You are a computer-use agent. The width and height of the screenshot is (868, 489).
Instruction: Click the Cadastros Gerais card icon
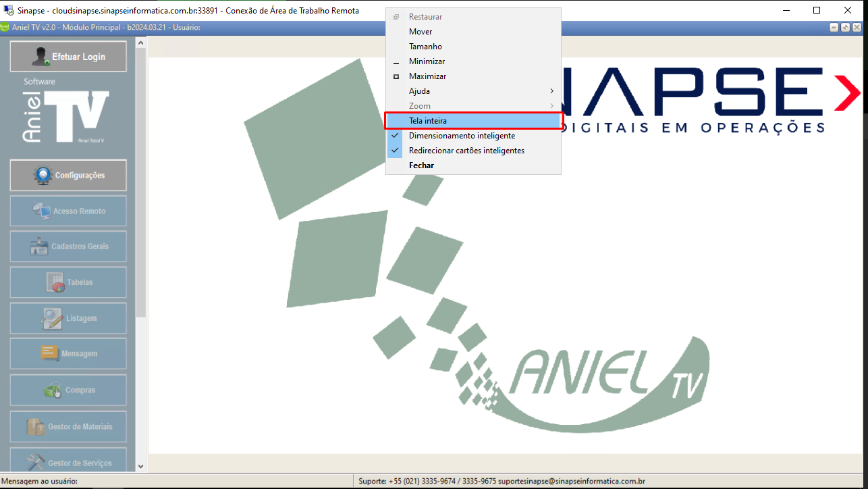[x=39, y=247]
